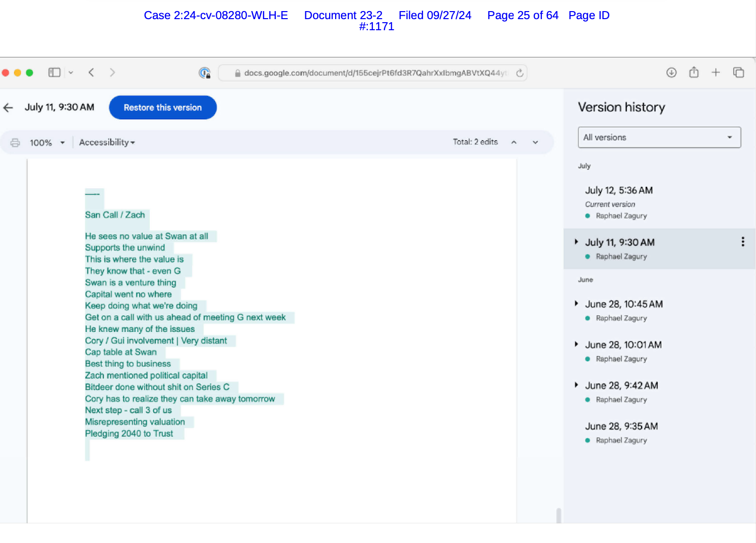Screen dimensions: 756x543
Task: Expand the June 28, 10:01 AM version
Action: [x=577, y=344]
